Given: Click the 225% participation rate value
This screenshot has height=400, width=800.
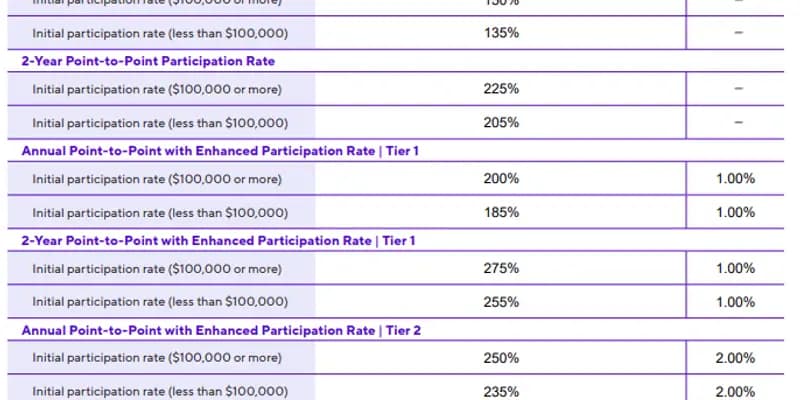Looking at the screenshot, I should pos(501,89).
